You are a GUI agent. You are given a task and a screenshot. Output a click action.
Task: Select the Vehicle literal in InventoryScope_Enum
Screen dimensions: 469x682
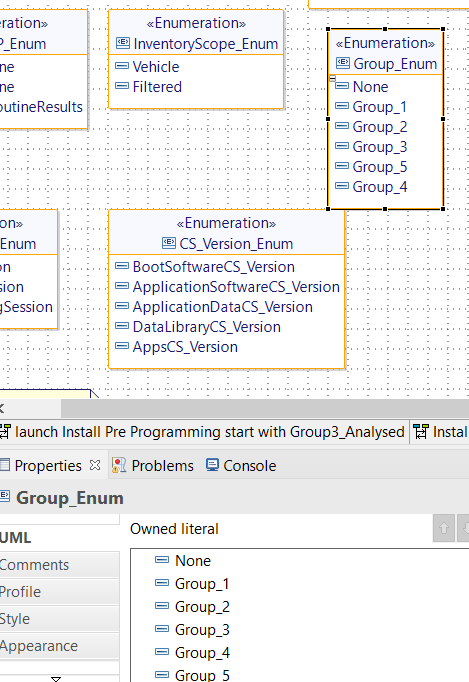pyautogui.click(x=156, y=67)
